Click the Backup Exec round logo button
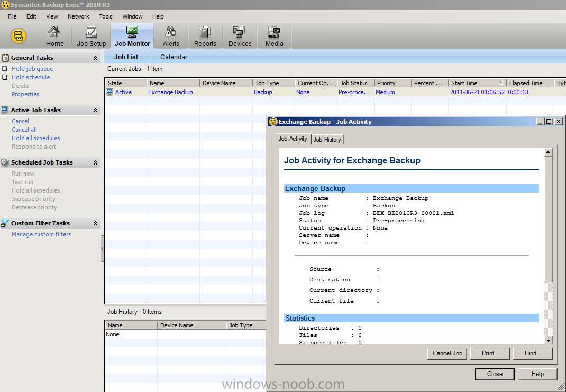This screenshot has height=392, width=566. (18, 36)
